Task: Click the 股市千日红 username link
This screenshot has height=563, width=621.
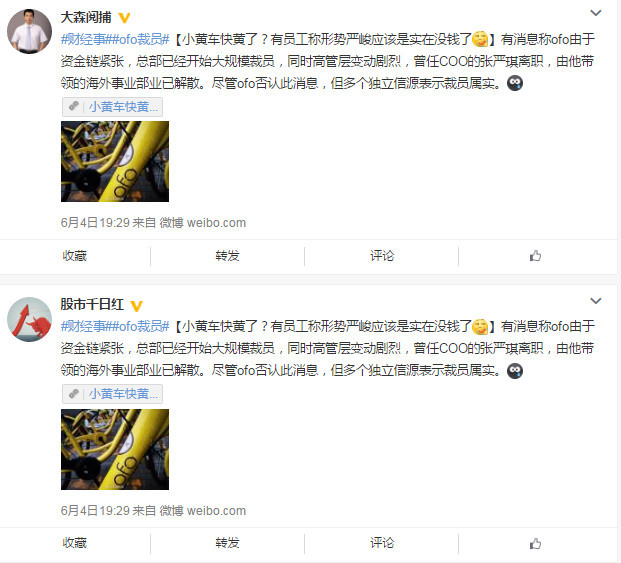Action: [92, 304]
